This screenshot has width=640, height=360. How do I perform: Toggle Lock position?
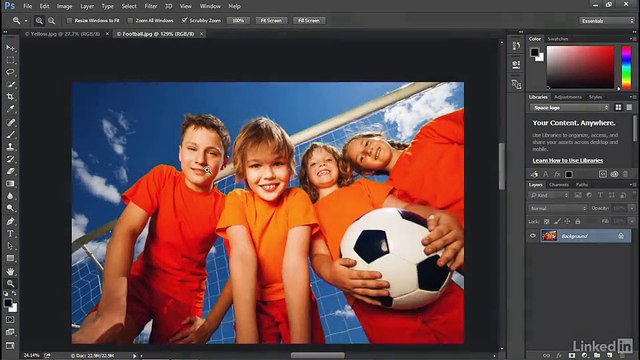(x=567, y=221)
